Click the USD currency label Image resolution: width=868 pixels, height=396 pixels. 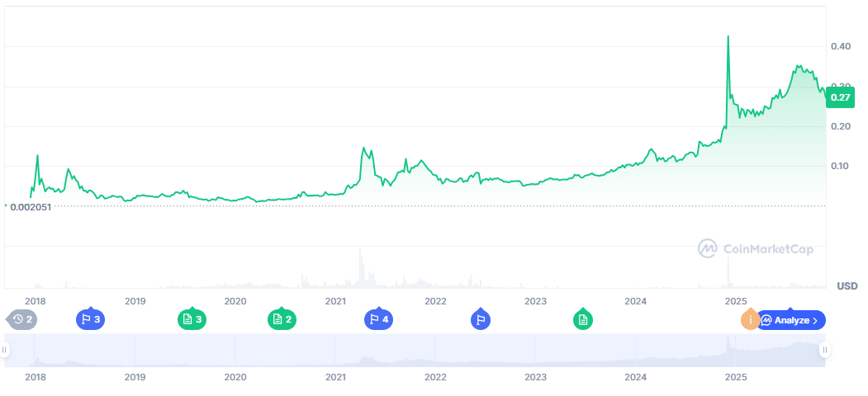847,286
